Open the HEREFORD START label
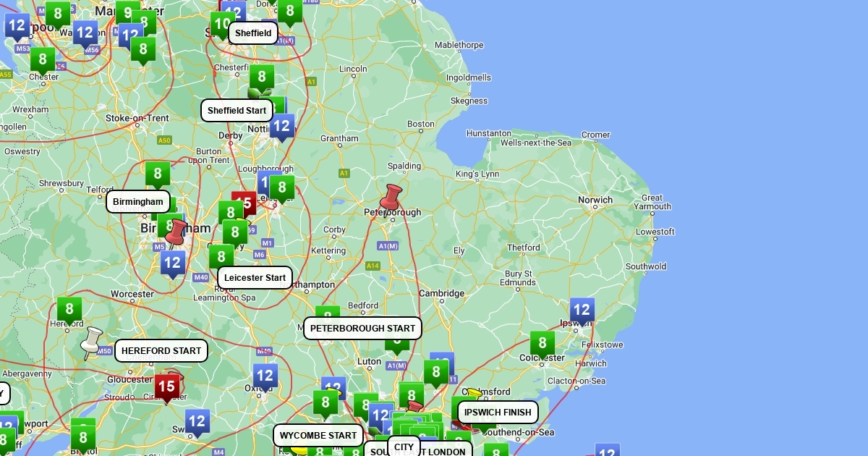Screen dimensions: 868x456 161,351
